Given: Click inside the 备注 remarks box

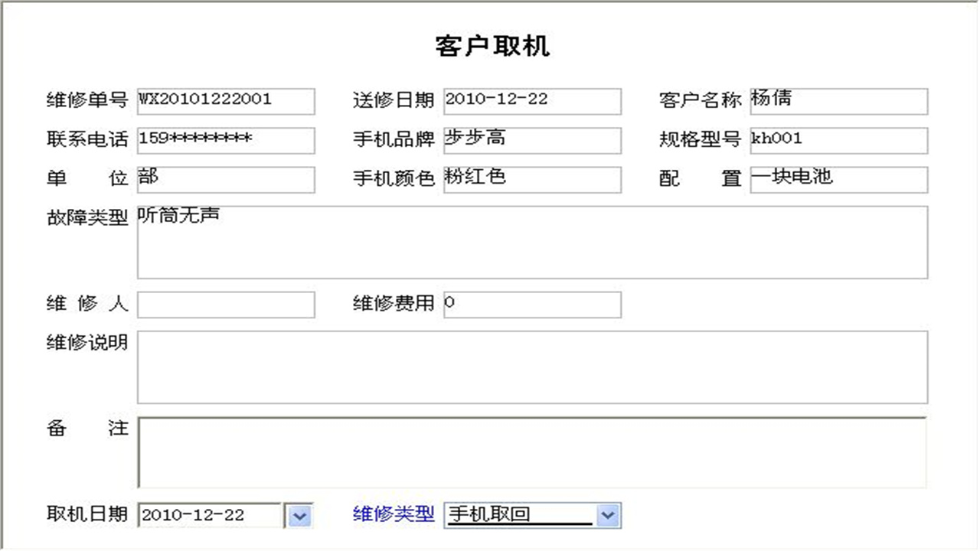Looking at the screenshot, I should [531, 452].
